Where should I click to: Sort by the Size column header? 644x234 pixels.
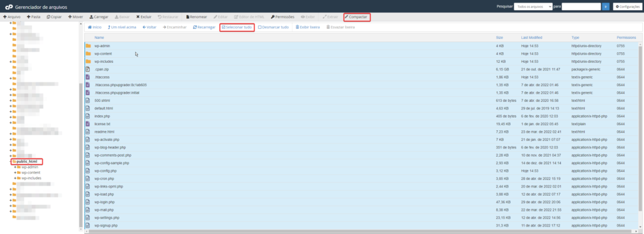[499, 37]
